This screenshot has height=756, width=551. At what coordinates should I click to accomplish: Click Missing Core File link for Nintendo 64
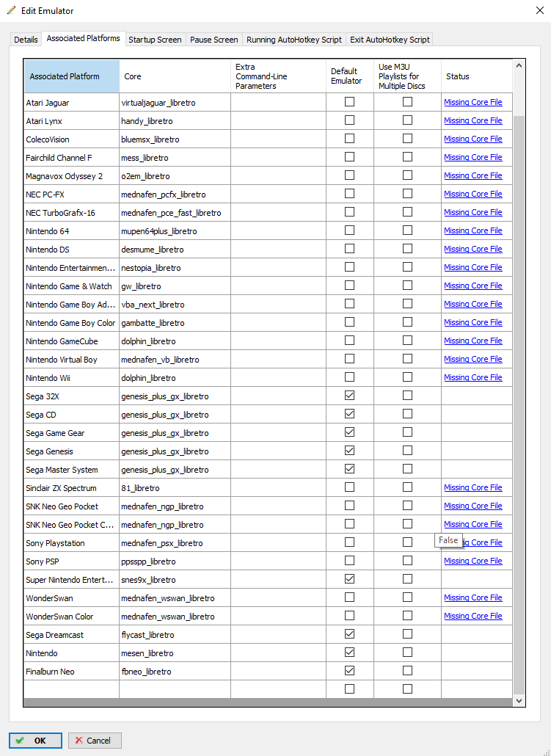472,230
